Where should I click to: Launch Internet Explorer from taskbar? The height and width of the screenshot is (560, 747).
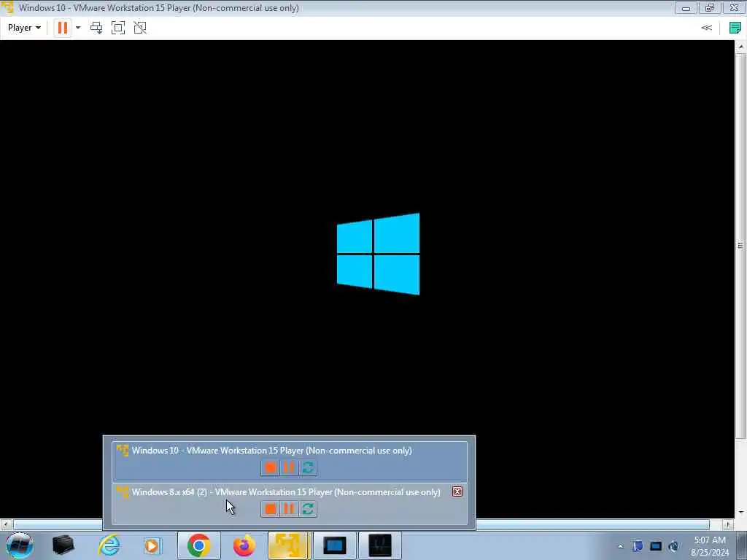coord(109,545)
